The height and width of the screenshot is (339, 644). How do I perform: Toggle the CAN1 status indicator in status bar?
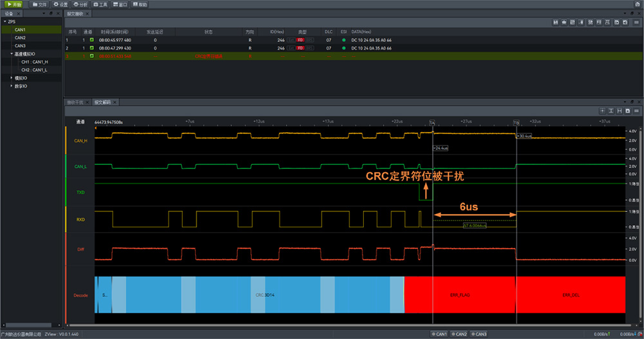coord(440,334)
